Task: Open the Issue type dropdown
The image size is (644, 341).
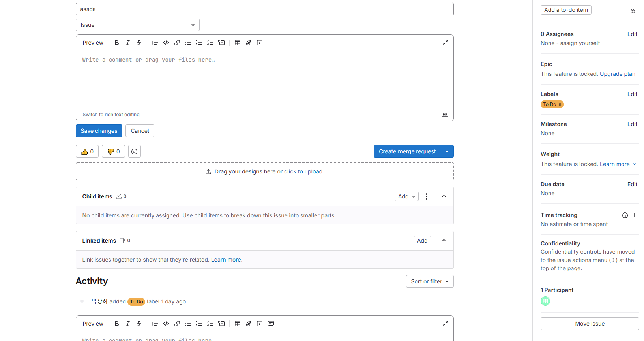Action: point(138,25)
